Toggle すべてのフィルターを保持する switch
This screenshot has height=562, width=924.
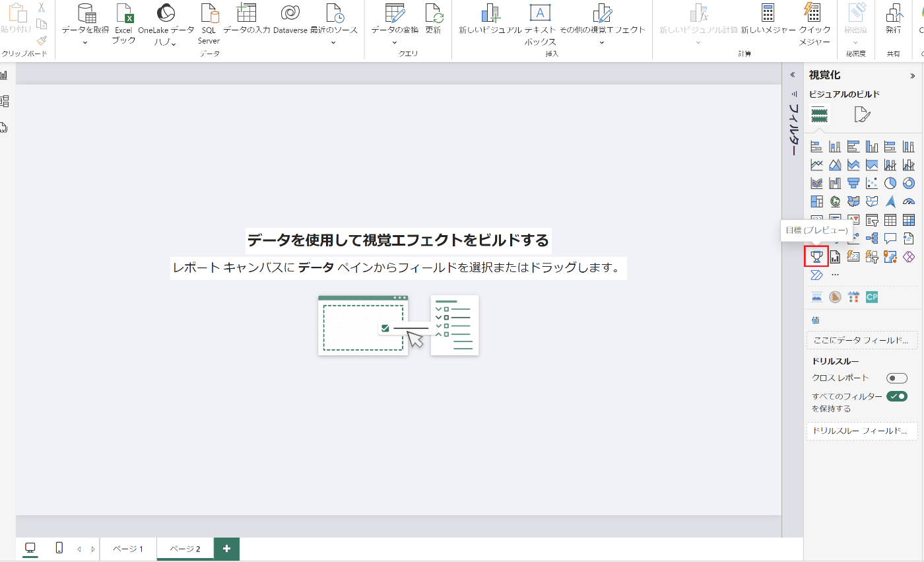897,396
